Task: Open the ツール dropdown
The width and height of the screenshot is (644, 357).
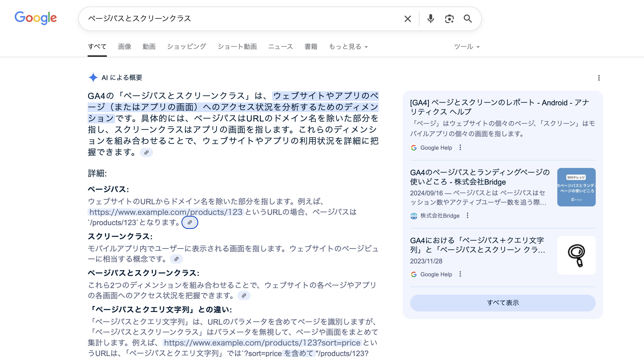Action: [466, 46]
